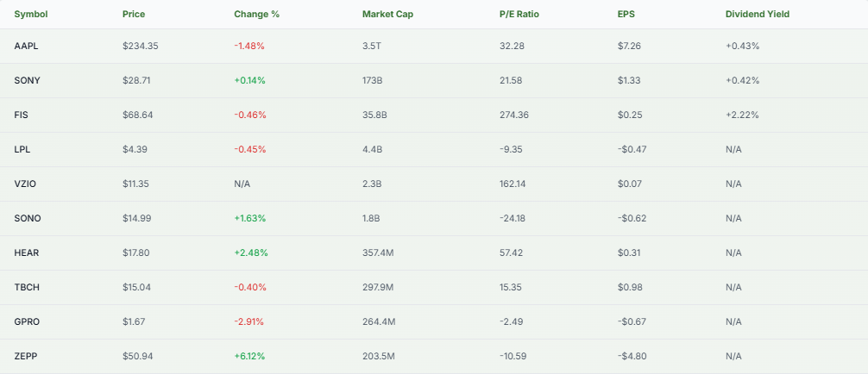Screen dimensions: 868x374
Task: Open the FIS stock symbol
Action: tap(22, 115)
